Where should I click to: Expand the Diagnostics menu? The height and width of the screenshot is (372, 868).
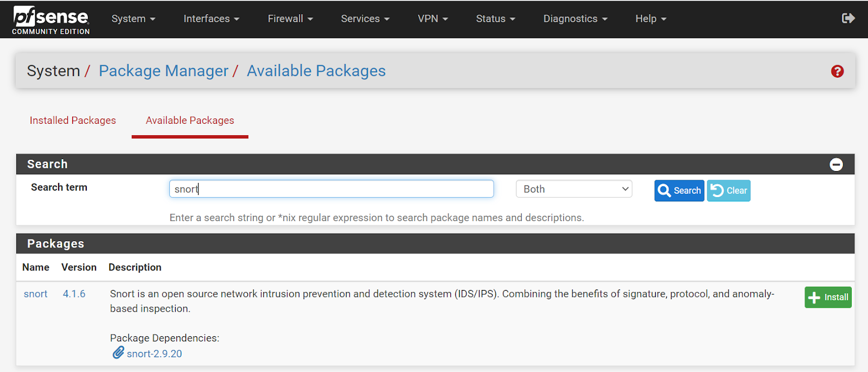(575, 18)
